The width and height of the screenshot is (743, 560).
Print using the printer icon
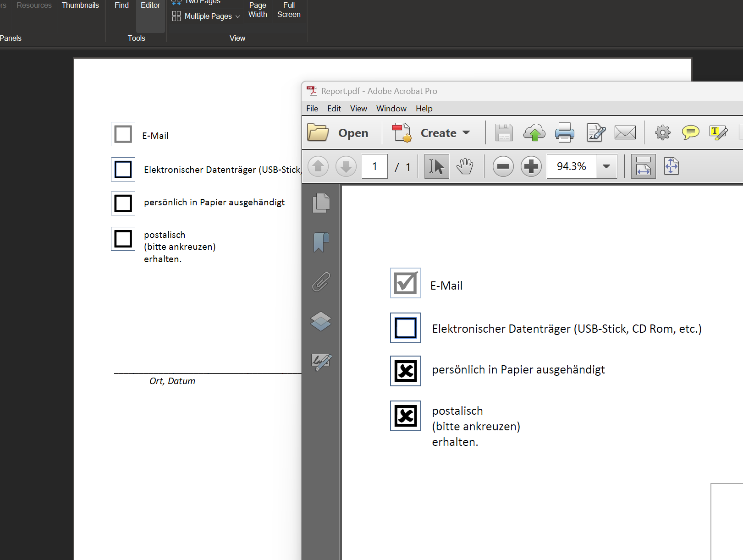pos(564,133)
